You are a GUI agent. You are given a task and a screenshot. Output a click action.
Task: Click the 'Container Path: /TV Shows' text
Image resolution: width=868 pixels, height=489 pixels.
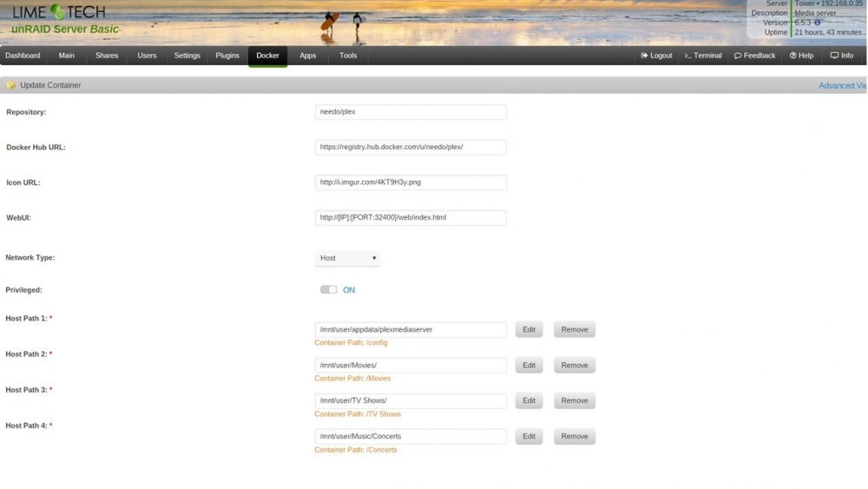pyautogui.click(x=358, y=414)
